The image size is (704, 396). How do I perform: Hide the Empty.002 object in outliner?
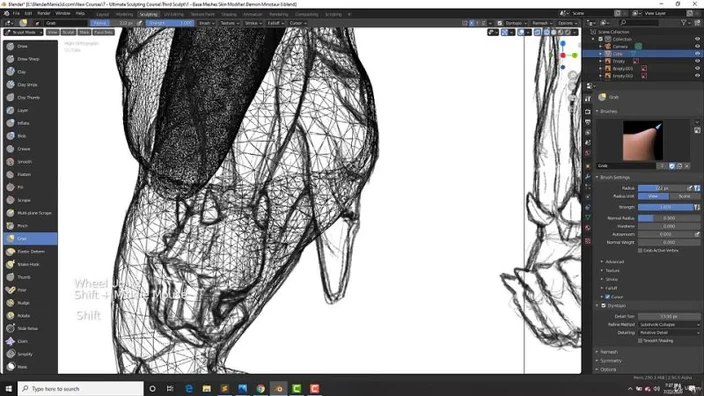(697, 75)
